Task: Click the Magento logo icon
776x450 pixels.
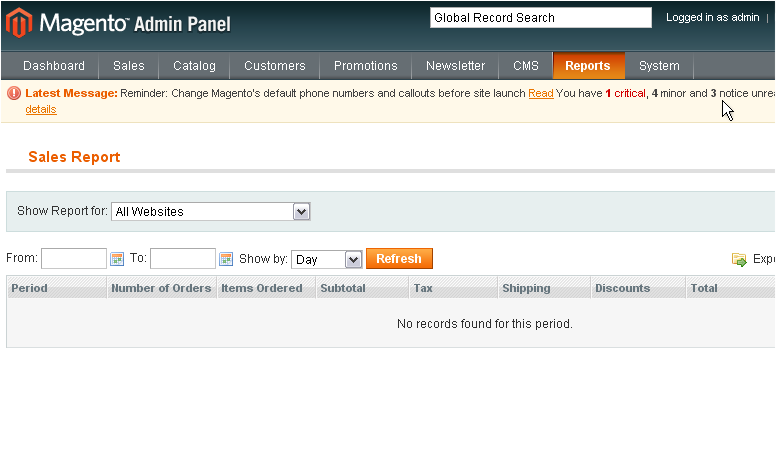Action: (x=18, y=22)
